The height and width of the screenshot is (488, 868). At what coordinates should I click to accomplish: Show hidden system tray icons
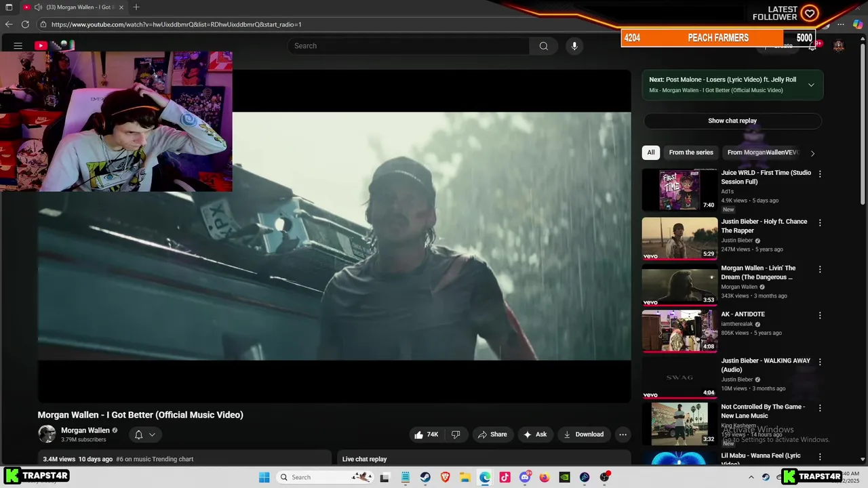coord(751,477)
